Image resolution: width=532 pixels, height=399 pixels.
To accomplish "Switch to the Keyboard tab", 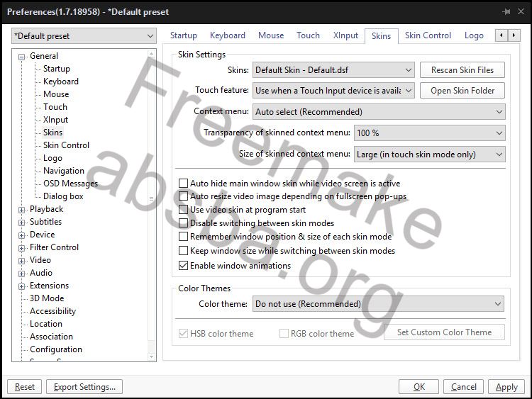I will click(228, 35).
